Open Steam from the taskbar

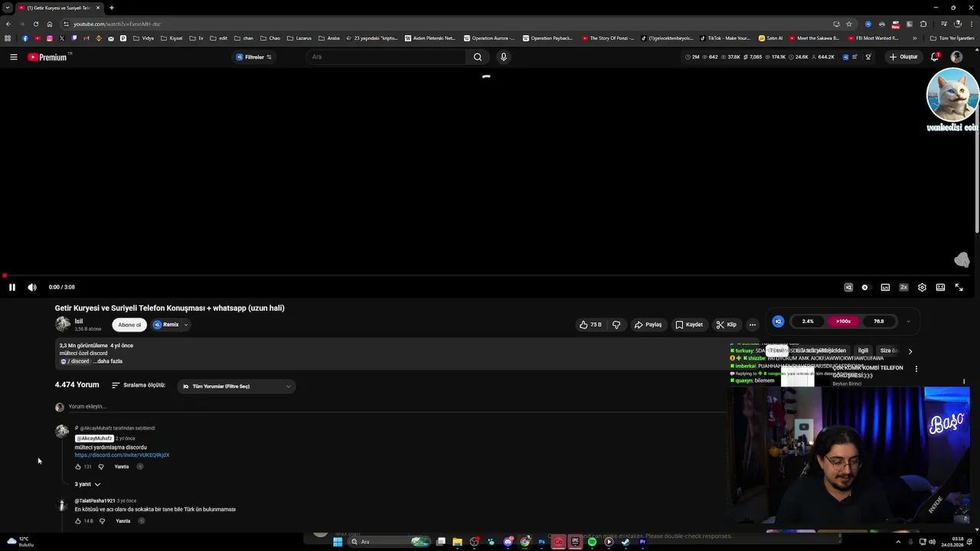point(626,542)
